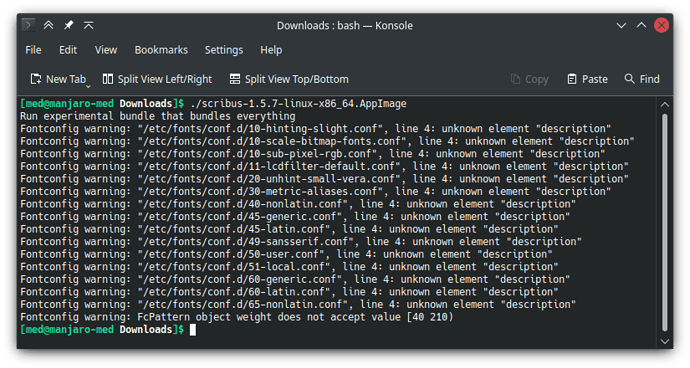This screenshot has height=368, width=690.
Task: Click the scrollbar up arrow
Action: pyautogui.click(x=664, y=105)
